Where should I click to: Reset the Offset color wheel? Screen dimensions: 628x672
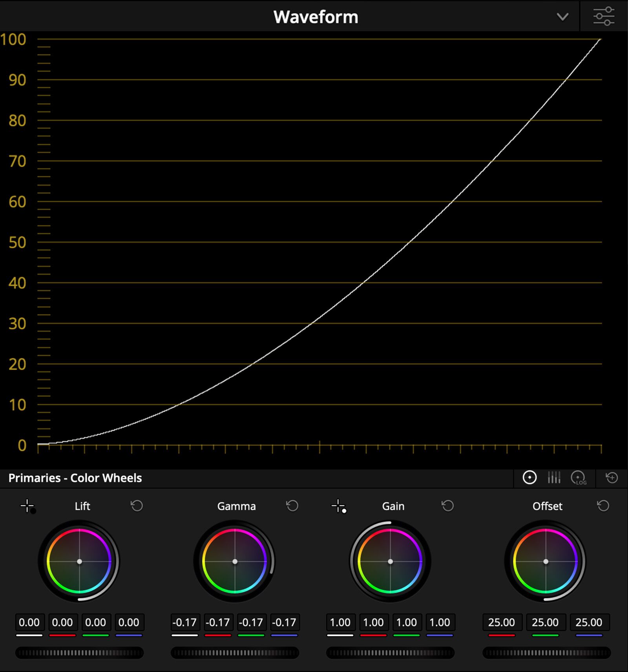coord(602,506)
